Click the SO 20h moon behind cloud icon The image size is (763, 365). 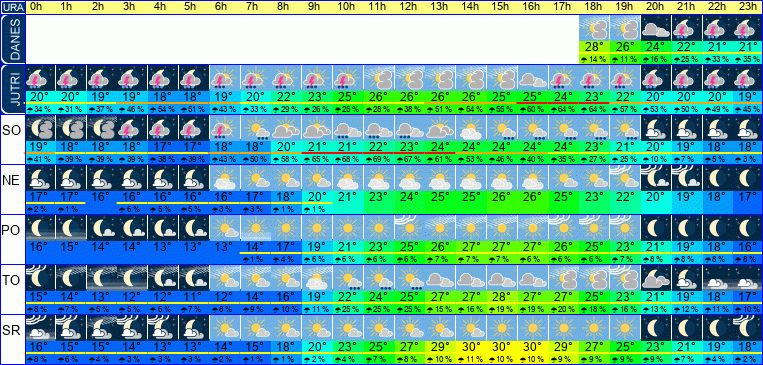click(655, 128)
